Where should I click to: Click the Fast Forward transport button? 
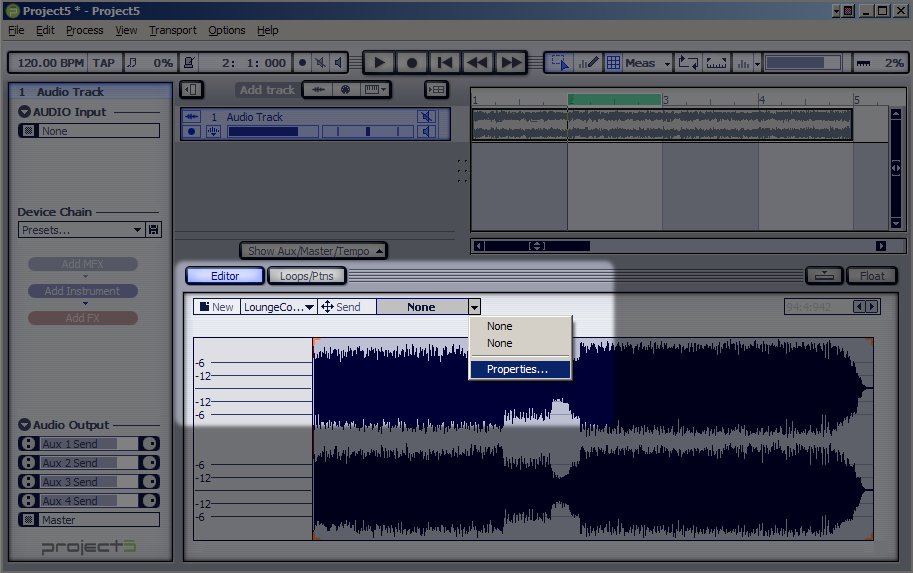point(511,62)
